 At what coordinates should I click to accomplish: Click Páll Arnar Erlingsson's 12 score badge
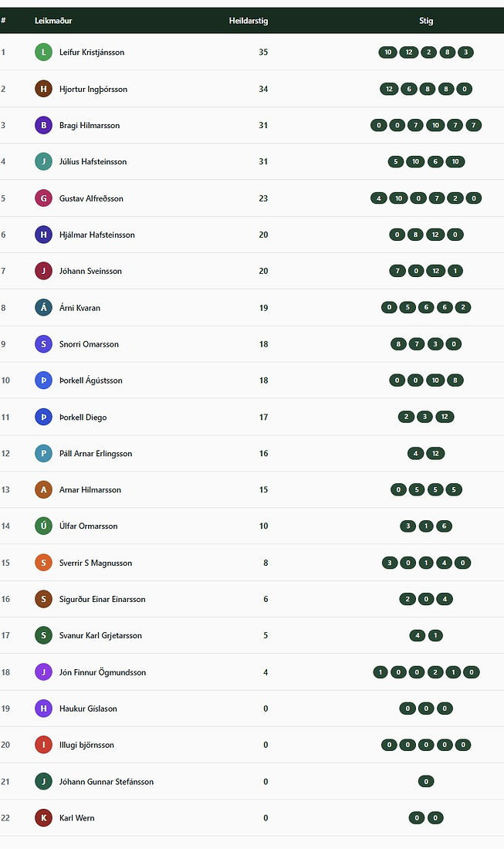[436, 453]
